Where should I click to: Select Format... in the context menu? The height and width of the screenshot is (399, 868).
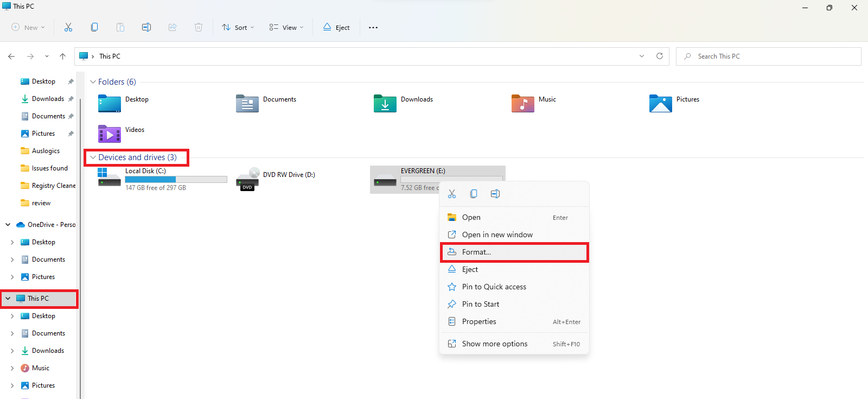(x=476, y=252)
